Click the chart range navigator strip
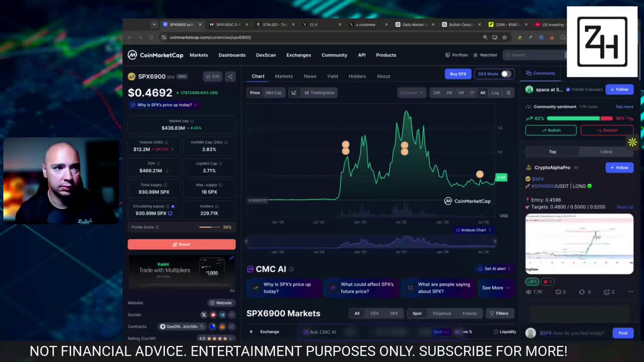Viewport: 644px width, 362px height. pyautogui.click(x=370, y=242)
